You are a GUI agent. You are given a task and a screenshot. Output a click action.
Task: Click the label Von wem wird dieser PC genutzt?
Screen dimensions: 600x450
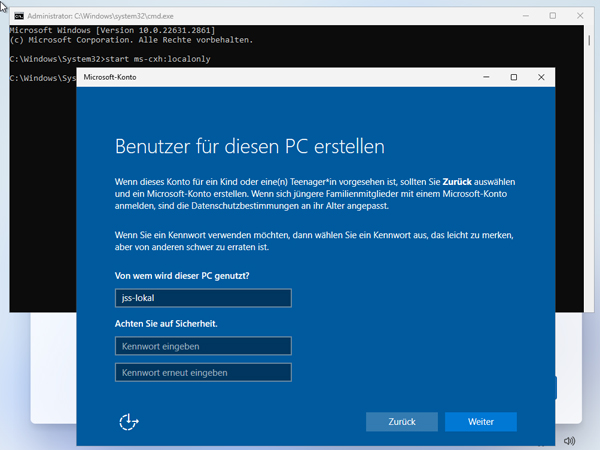[x=182, y=276]
